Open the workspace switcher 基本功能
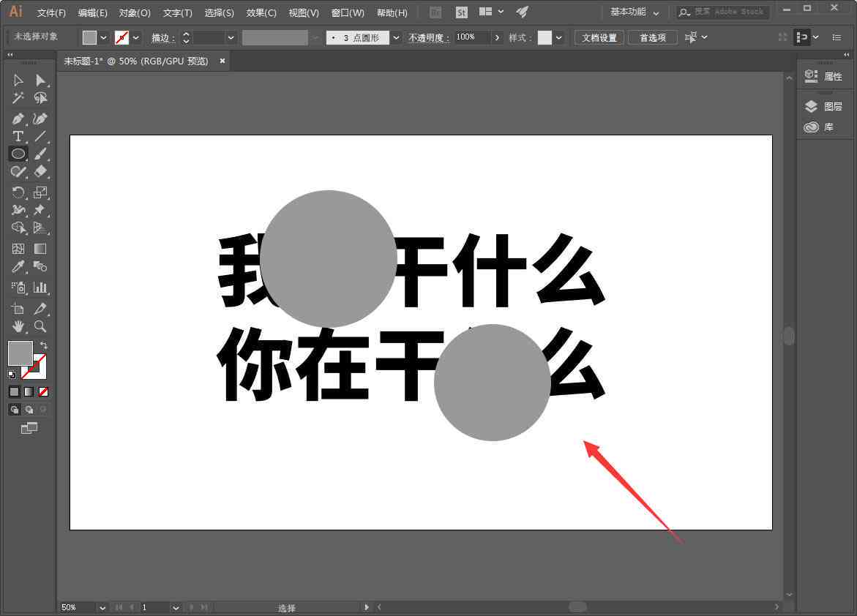 pos(634,12)
